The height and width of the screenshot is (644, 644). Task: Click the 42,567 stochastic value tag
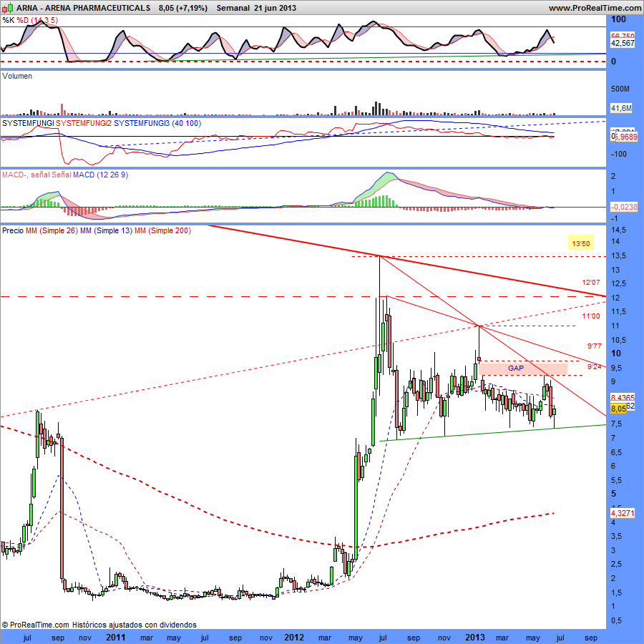pos(623,43)
